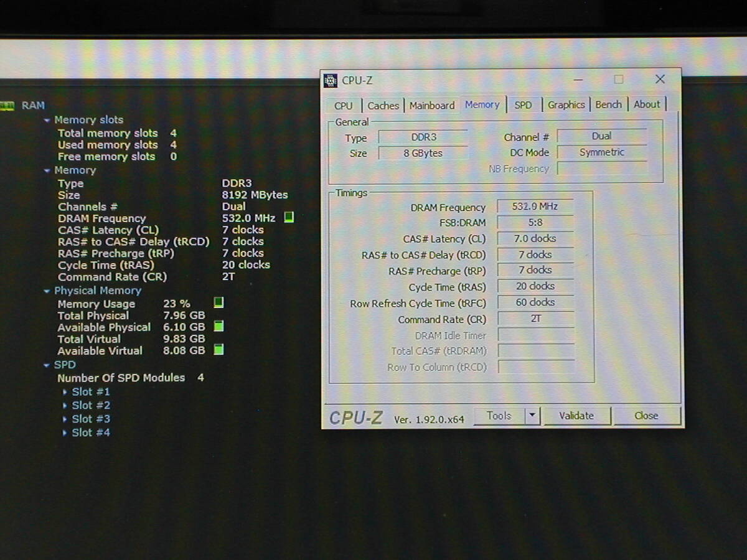Click CAS# Latency 7.0 clocks field
Viewport: 747px width, 560px height.
(535, 238)
